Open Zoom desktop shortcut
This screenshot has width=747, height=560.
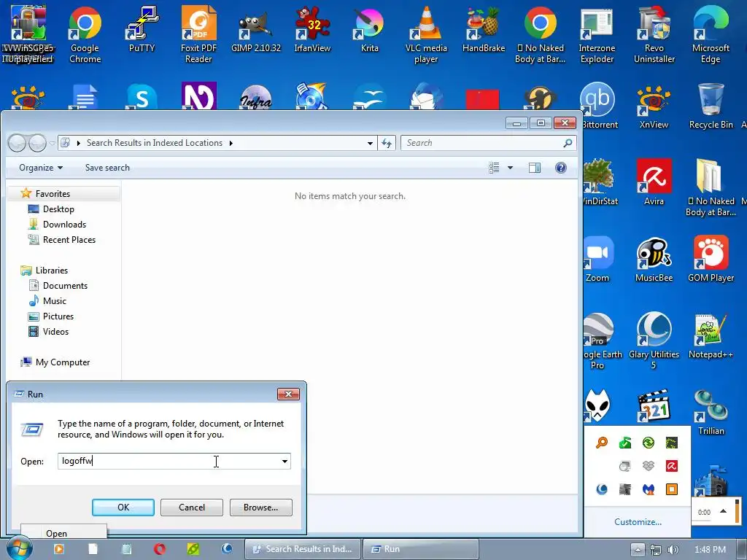598,259
